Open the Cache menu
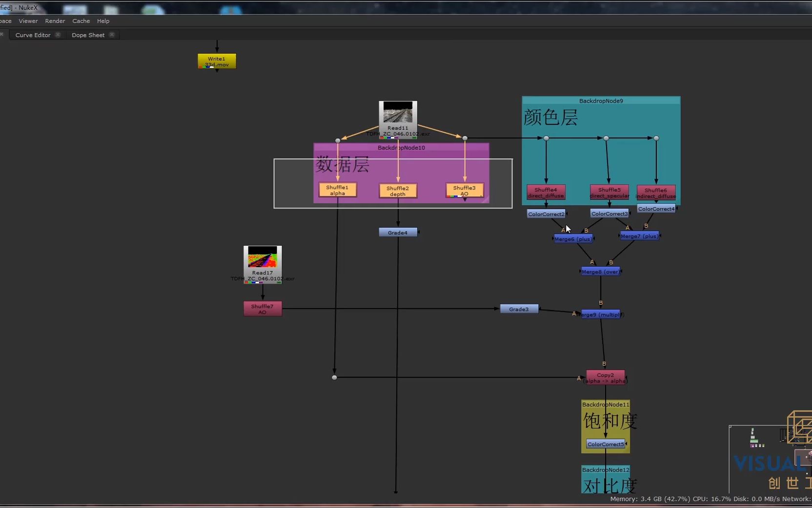 [81, 21]
